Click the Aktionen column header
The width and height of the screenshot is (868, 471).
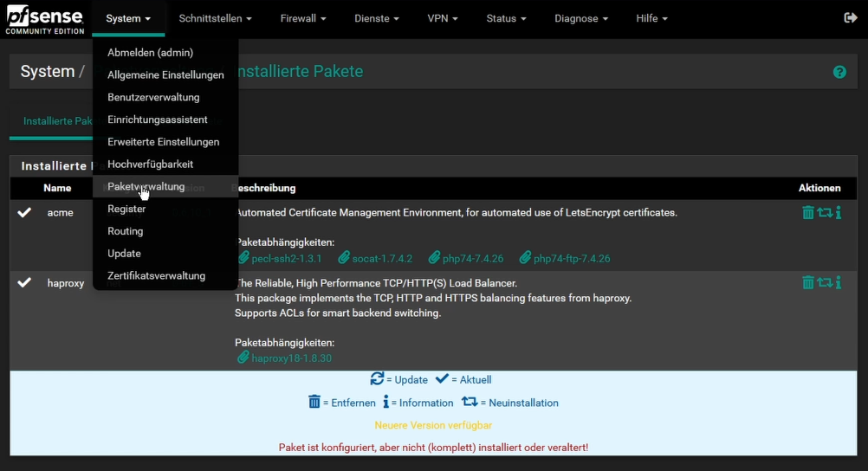pyautogui.click(x=819, y=188)
